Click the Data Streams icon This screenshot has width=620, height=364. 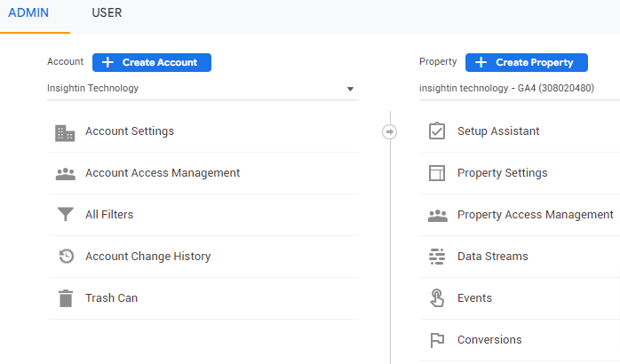click(x=436, y=257)
